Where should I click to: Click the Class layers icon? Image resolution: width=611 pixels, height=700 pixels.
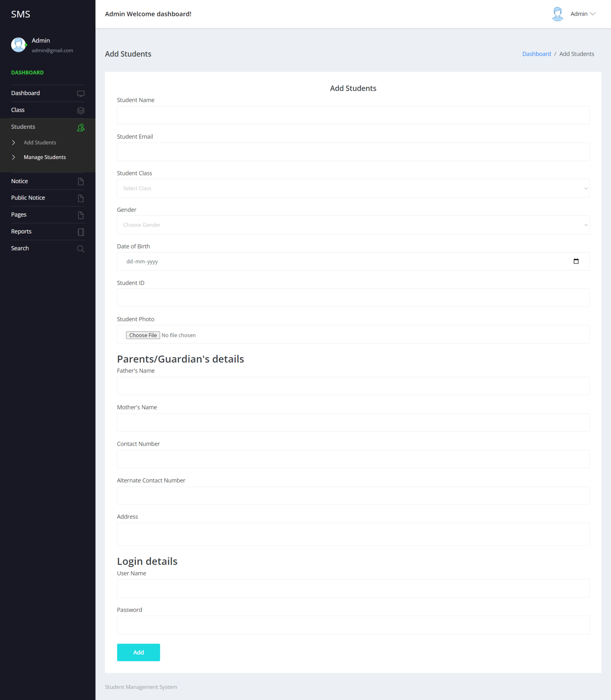[x=81, y=110]
